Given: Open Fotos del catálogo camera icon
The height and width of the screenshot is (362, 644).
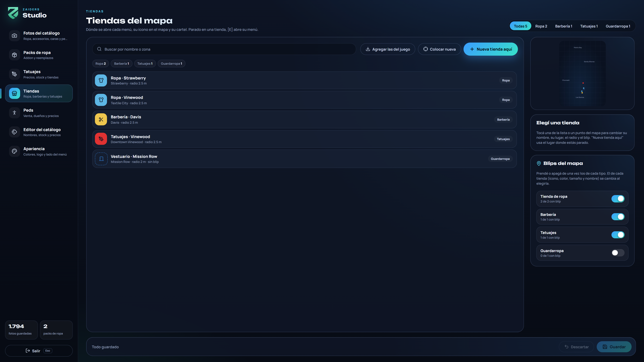Looking at the screenshot, I should point(14,36).
